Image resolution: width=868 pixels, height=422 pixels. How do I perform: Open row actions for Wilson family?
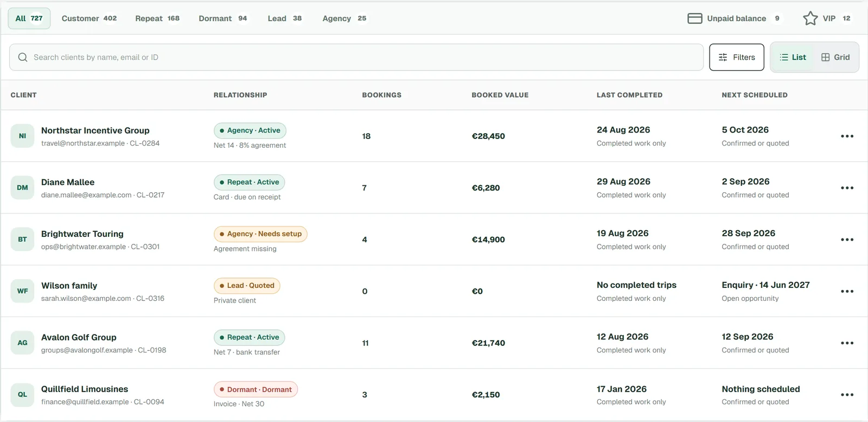(847, 291)
